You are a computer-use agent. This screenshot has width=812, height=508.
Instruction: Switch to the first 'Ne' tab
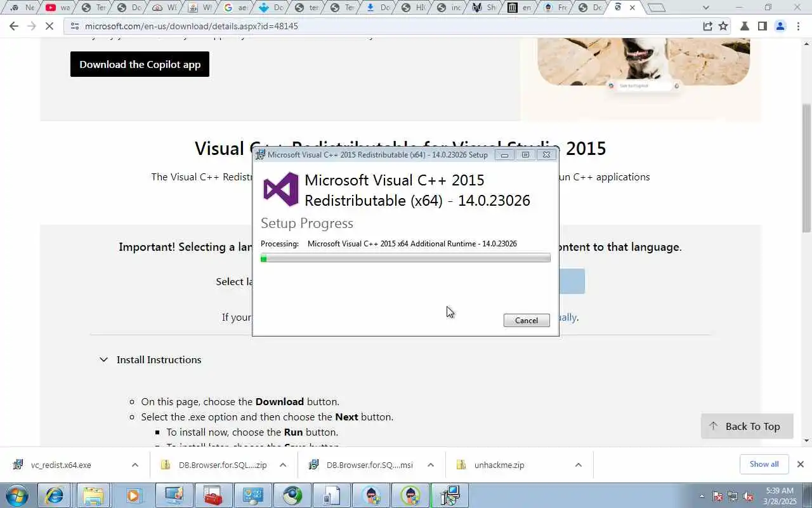point(22,8)
